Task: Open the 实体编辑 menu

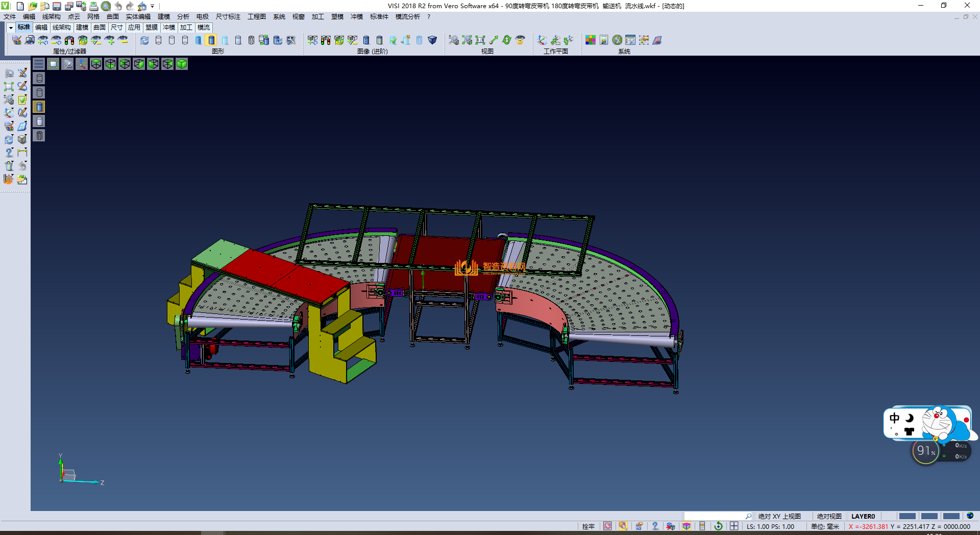Action: coord(138,17)
